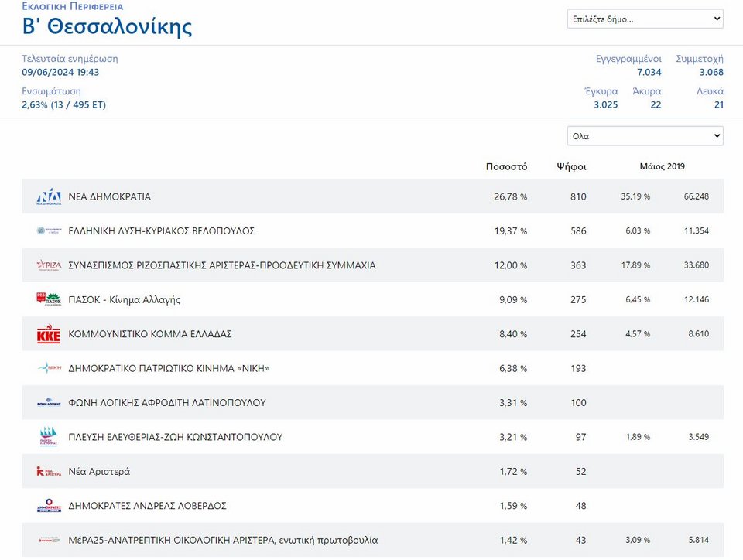Click ΜέΡΑ25-ΑΝΑΤΡΕΠΤΙΚΗ ΟΙΚΟΛΟΓΙΚΗ ΑΡΙΣΤΕΡΑ party name
This screenshot has height=560, width=743.
[223, 540]
